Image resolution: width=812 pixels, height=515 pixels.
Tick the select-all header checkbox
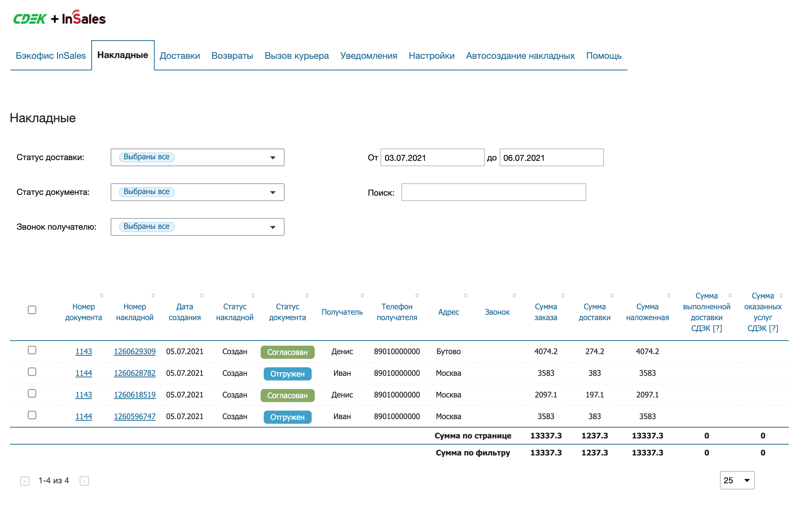tap(32, 310)
